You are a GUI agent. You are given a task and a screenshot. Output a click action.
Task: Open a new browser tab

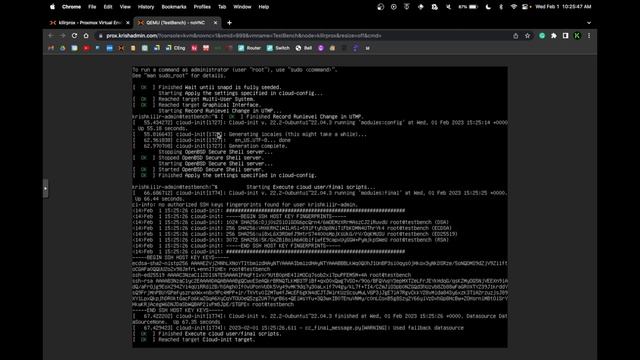tap(229, 23)
